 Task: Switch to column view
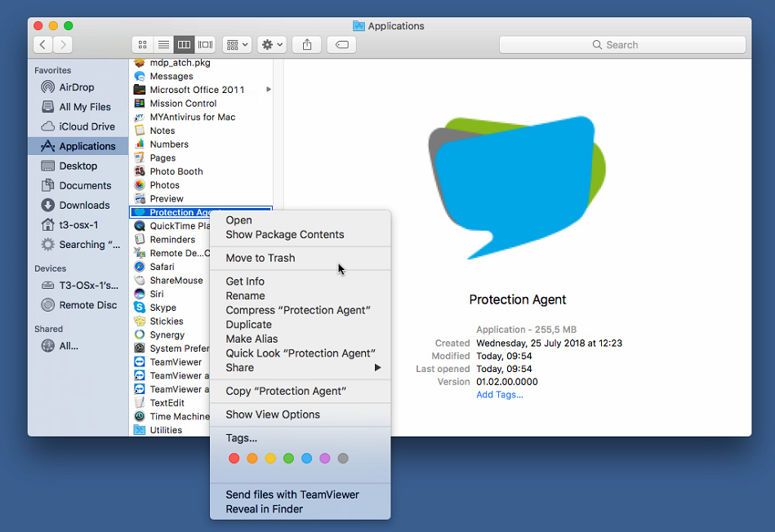click(184, 44)
